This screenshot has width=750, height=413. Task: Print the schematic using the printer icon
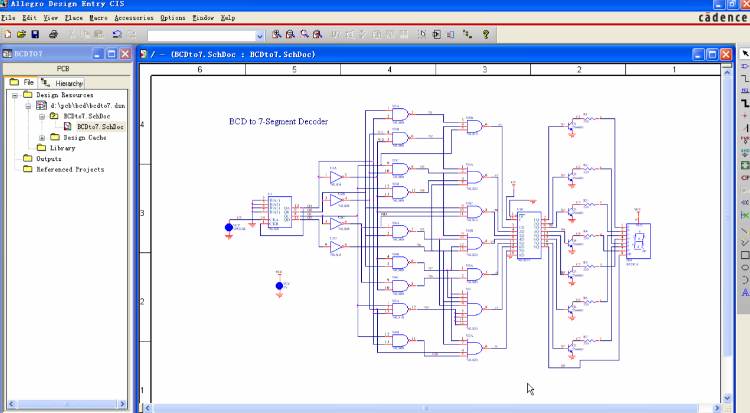click(51, 34)
